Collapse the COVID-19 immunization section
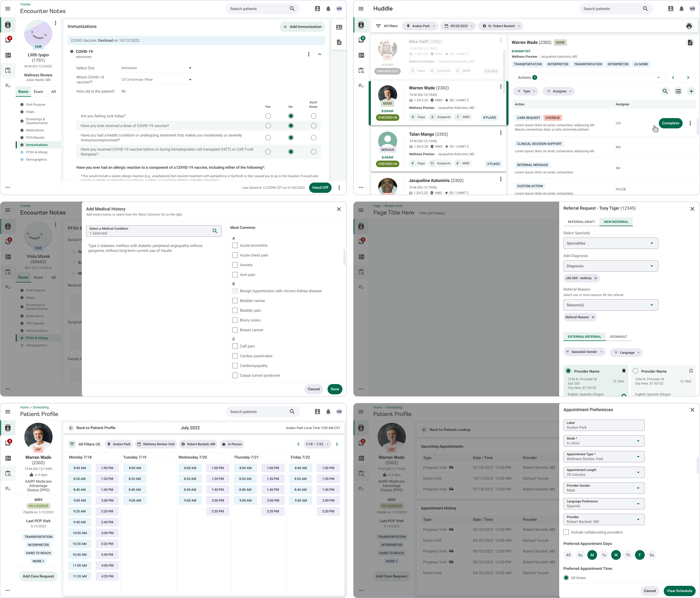700x598 pixels. pos(320,54)
